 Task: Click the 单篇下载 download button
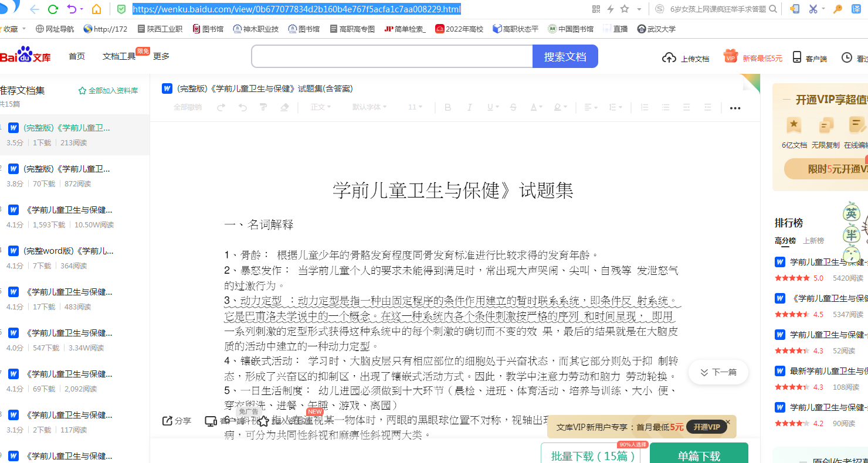[699, 455]
